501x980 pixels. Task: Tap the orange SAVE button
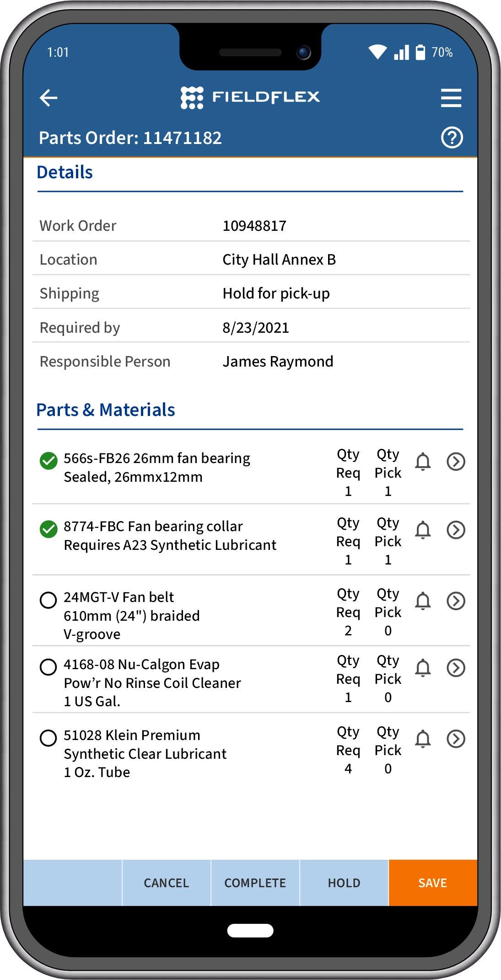click(x=433, y=883)
